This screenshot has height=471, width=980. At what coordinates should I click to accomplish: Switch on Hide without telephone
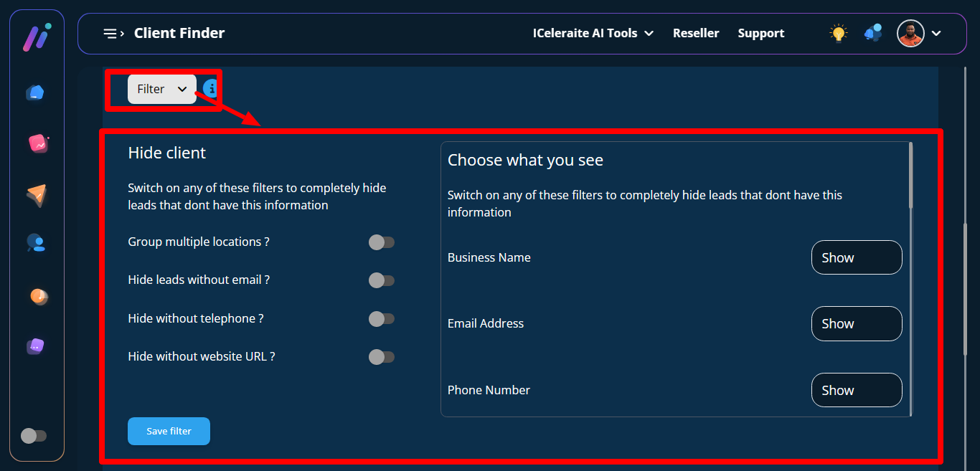click(381, 319)
